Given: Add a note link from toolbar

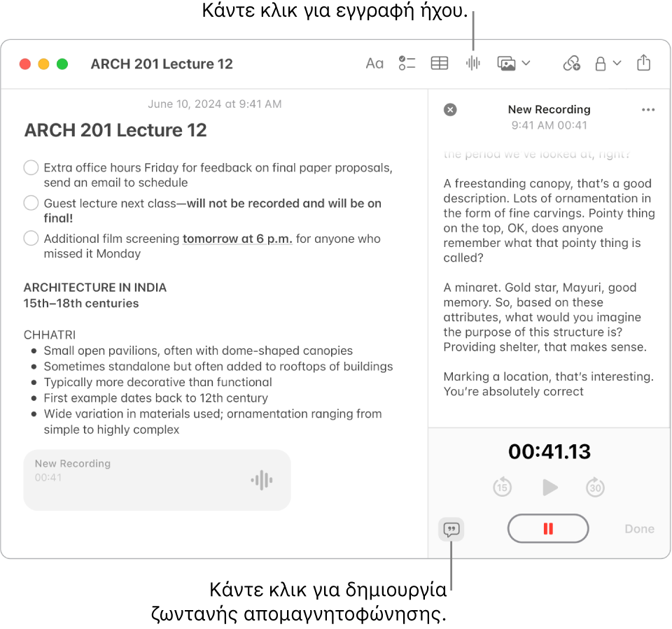Looking at the screenshot, I should coord(571,64).
